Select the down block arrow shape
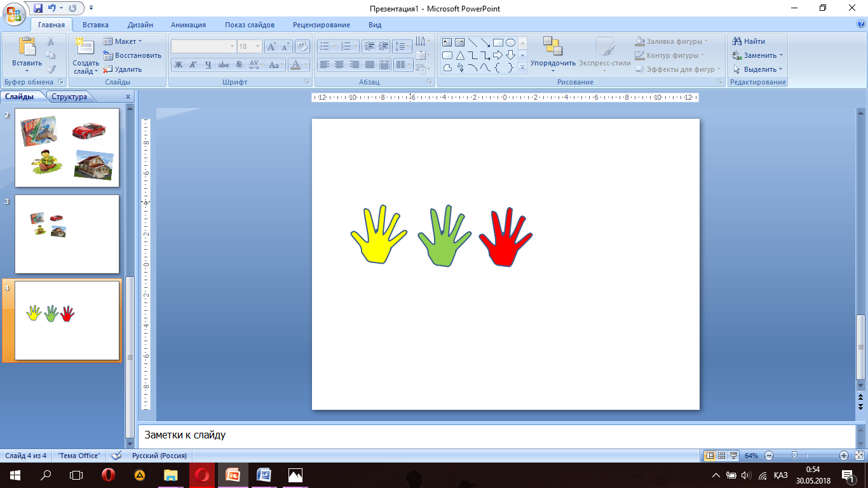This screenshot has height=488, width=868. (510, 55)
